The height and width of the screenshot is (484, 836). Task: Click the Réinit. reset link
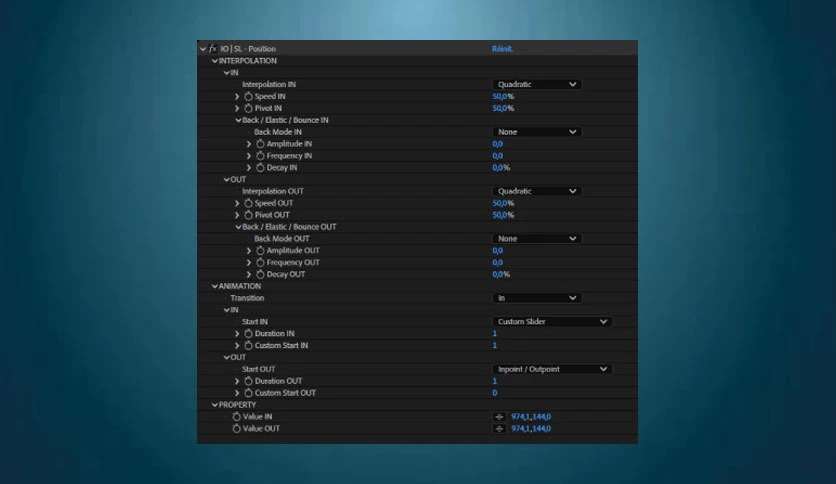click(502, 49)
